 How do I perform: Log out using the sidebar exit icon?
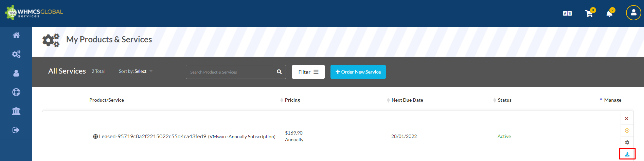16,130
